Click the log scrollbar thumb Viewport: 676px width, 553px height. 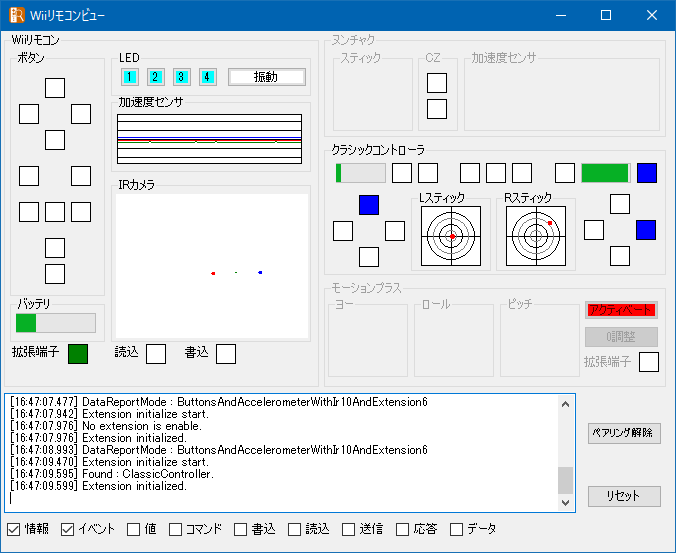[565, 480]
